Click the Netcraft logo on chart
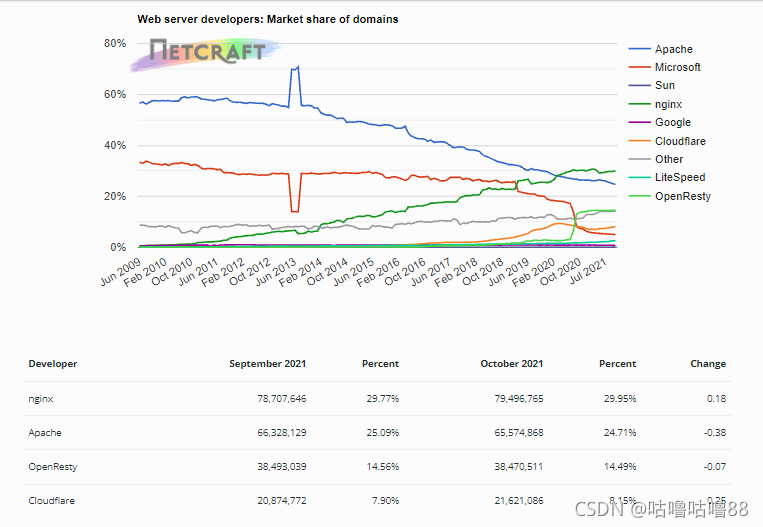763x527 pixels. [x=206, y=54]
